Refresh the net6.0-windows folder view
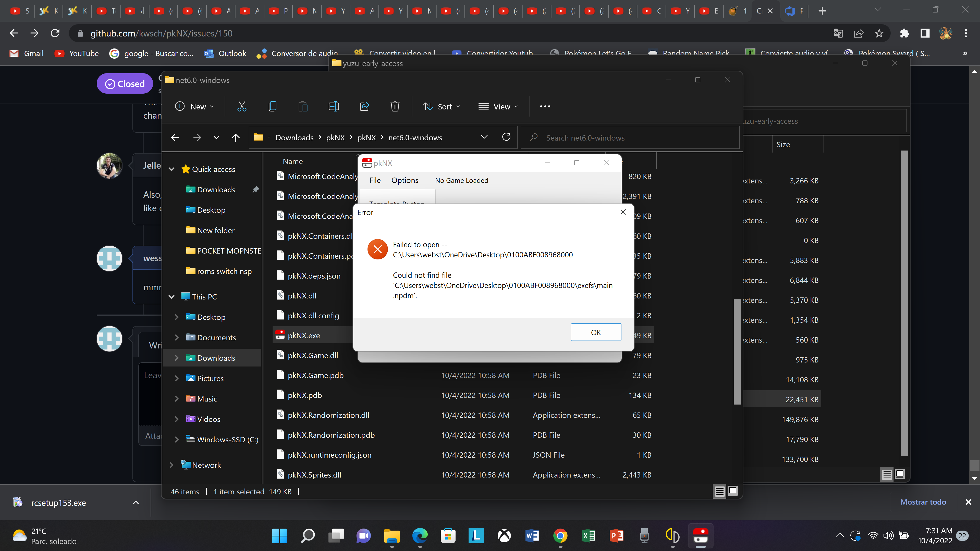This screenshot has height=551, width=980. tap(506, 137)
